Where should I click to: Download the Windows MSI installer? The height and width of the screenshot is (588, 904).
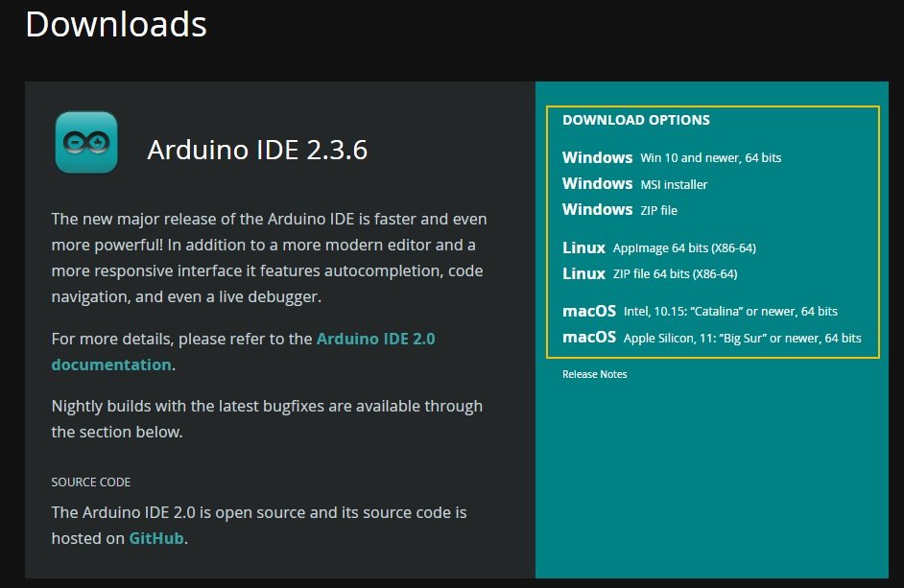point(634,184)
